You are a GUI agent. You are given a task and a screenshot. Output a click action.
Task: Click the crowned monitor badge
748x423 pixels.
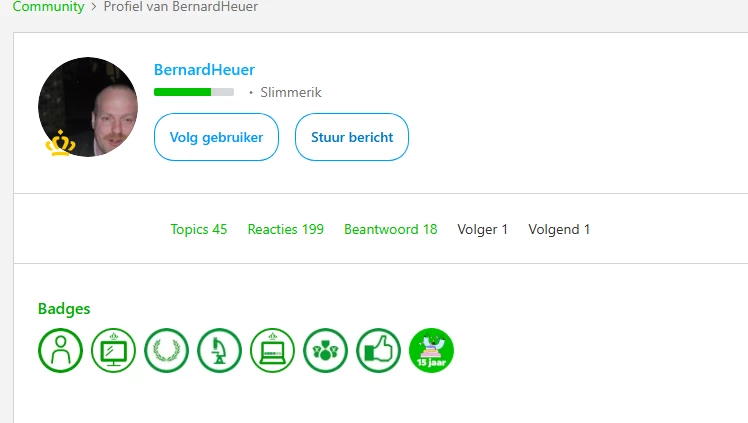click(x=114, y=351)
